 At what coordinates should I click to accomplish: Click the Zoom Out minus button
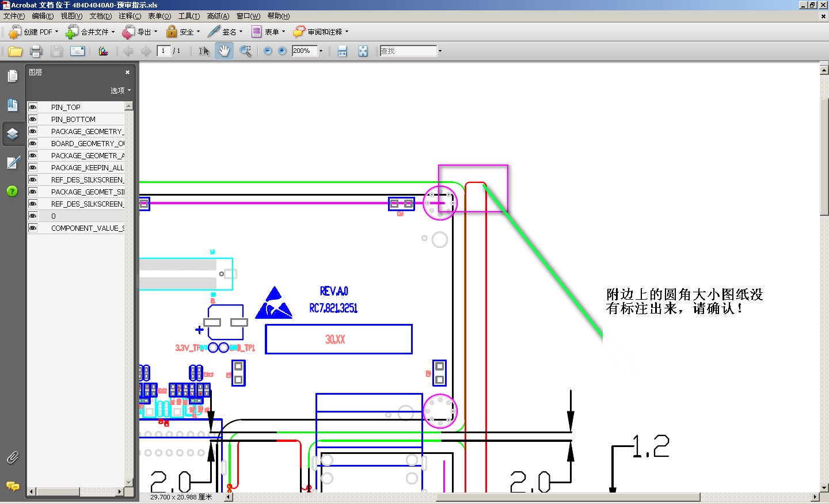268,51
